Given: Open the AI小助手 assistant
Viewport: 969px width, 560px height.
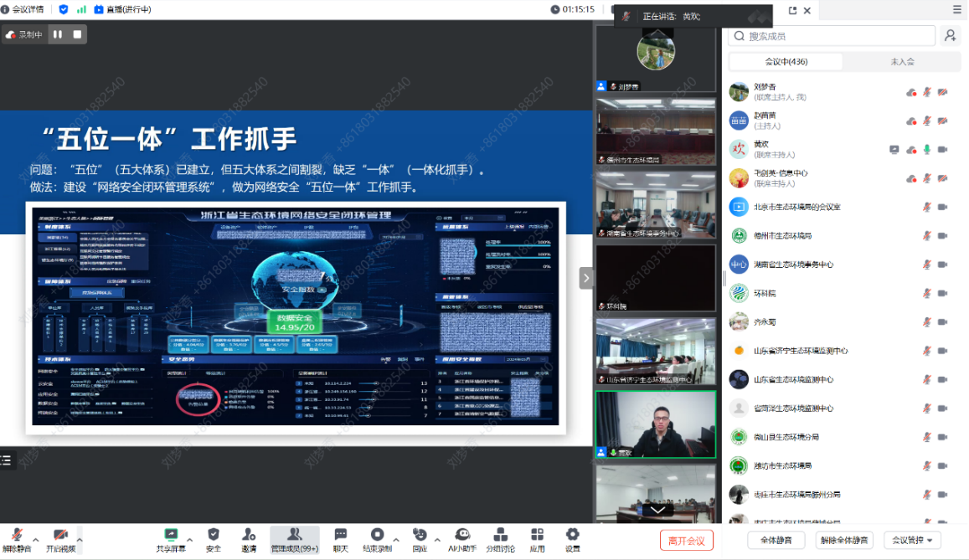Looking at the screenshot, I should click(462, 534).
